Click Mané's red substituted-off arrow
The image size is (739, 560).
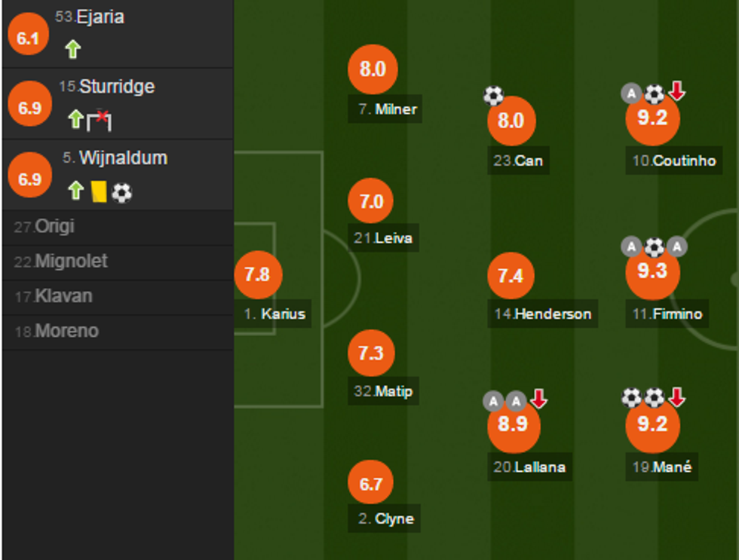tap(677, 396)
